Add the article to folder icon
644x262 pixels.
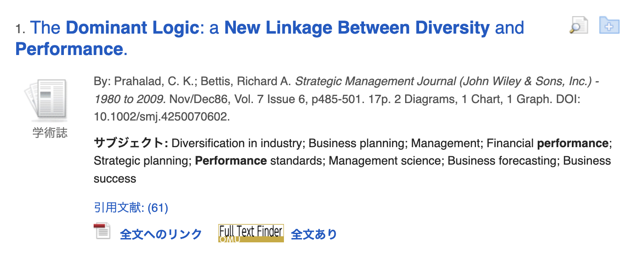click(609, 25)
